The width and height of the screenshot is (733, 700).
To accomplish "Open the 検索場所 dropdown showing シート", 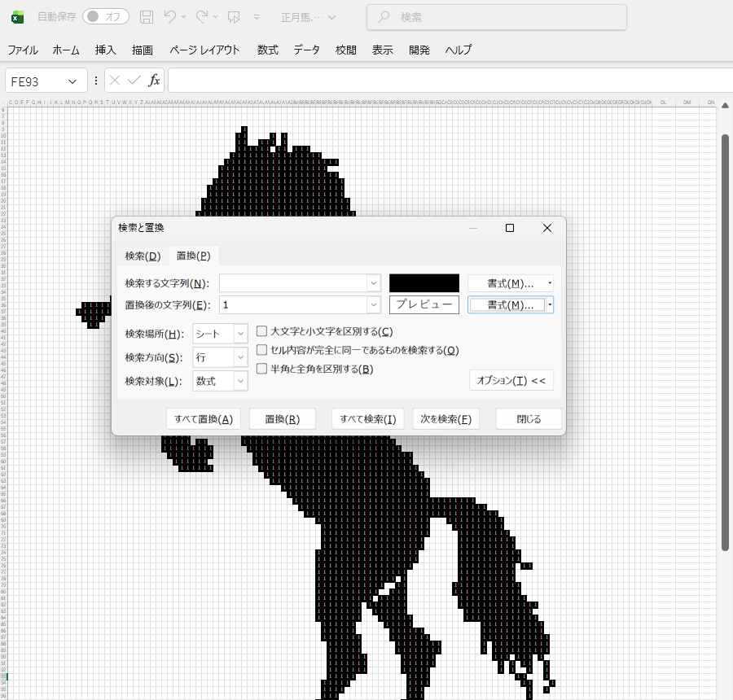I will tap(220, 334).
